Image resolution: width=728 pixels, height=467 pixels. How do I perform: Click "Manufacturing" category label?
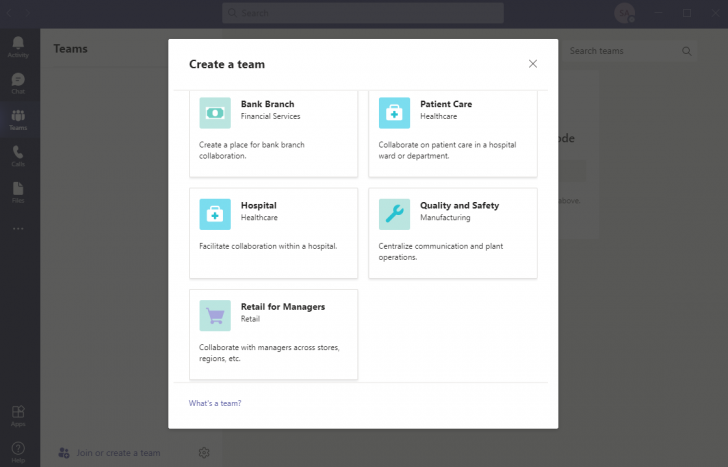tap(445, 217)
